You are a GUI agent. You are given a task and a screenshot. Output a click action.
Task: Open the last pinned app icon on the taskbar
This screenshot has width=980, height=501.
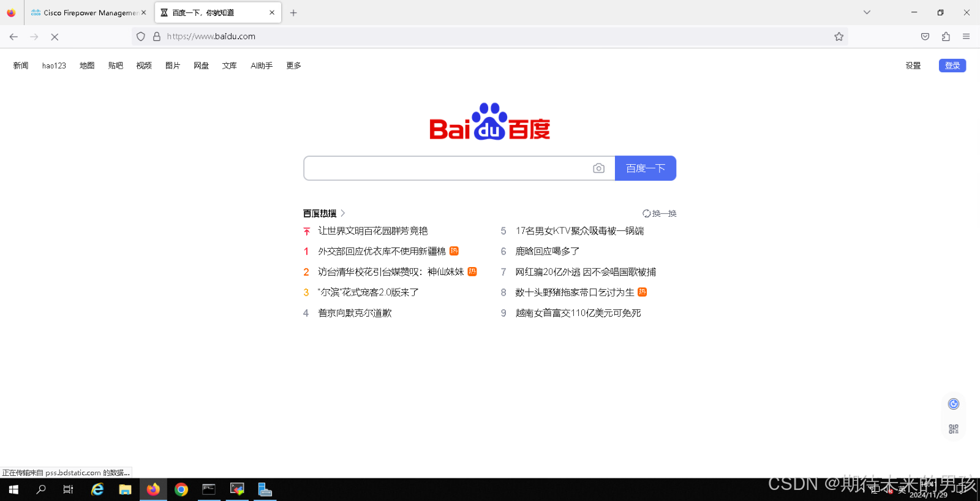pyautogui.click(x=265, y=489)
